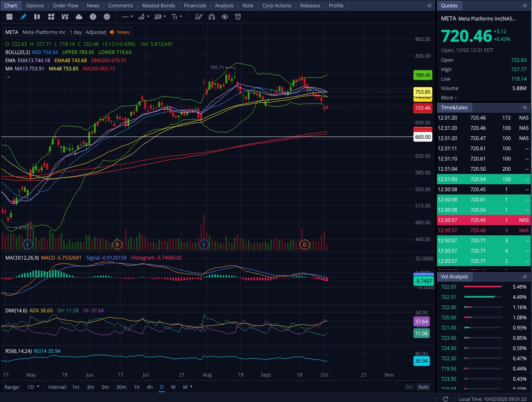Viewport: 532px width, 402px height.
Task: Click the green 789.45 upper band price tag
Action: click(x=423, y=75)
